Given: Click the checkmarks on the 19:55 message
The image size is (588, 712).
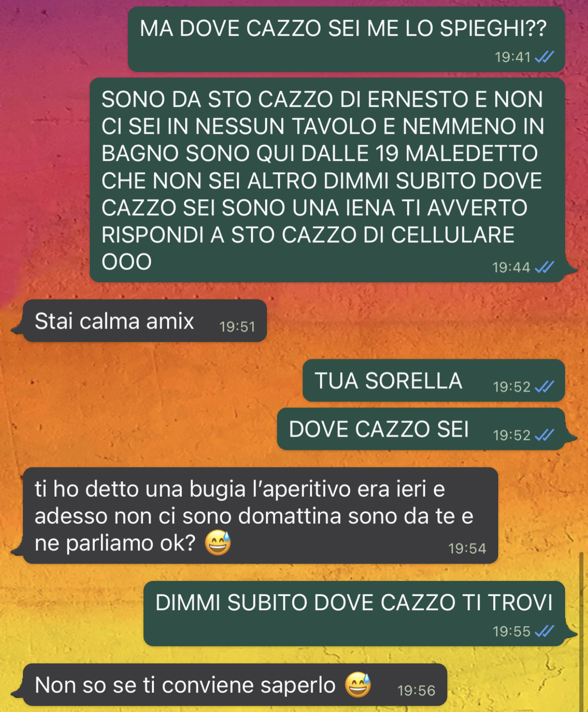Looking at the screenshot, I should point(544,631).
